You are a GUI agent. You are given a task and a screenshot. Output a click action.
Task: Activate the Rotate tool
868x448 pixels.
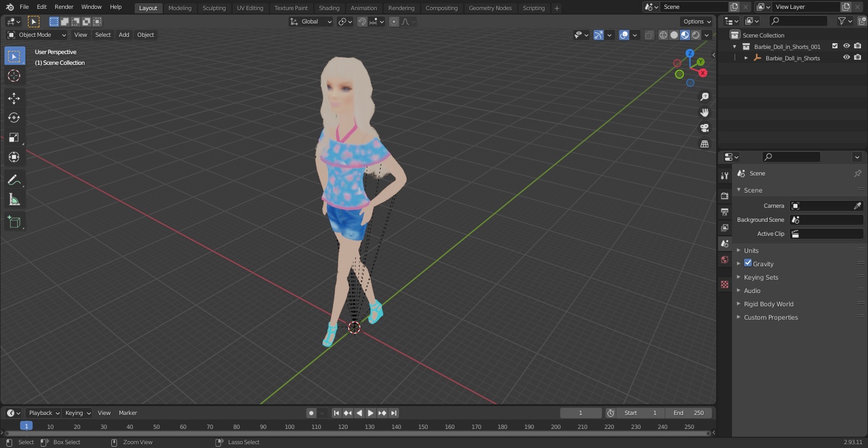click(x=14, y=118)
